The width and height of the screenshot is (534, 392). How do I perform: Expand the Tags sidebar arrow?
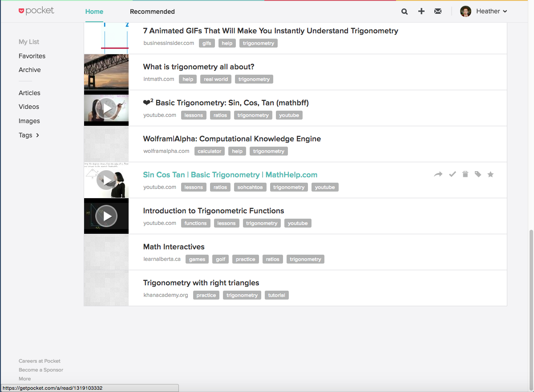coord(37,135)
